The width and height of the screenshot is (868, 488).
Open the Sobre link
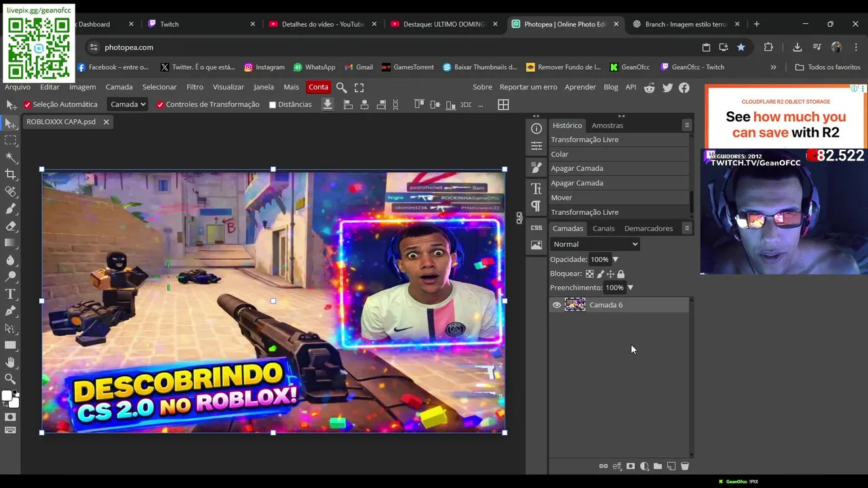click(482, 87)
